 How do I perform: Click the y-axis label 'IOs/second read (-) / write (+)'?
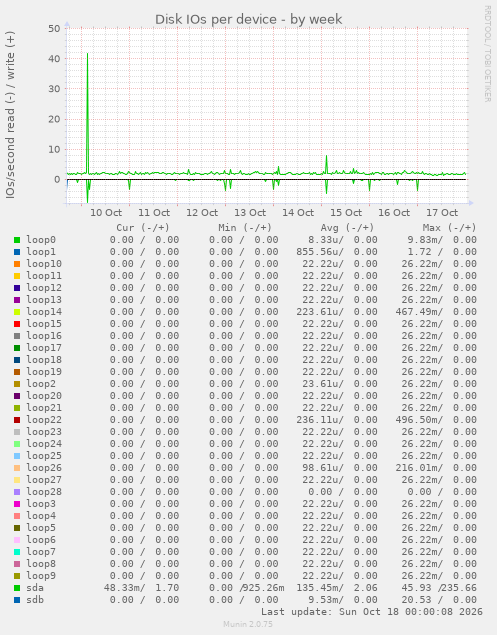[x=10, y=115]
